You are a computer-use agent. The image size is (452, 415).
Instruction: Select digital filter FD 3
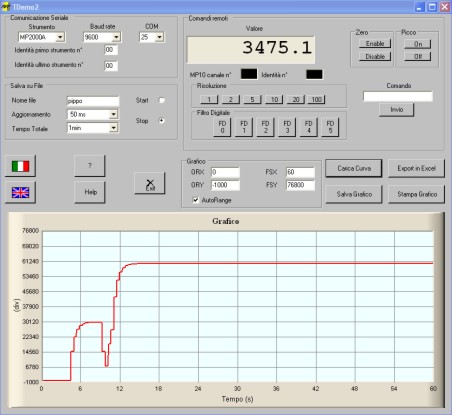click(x=287, y=127)
